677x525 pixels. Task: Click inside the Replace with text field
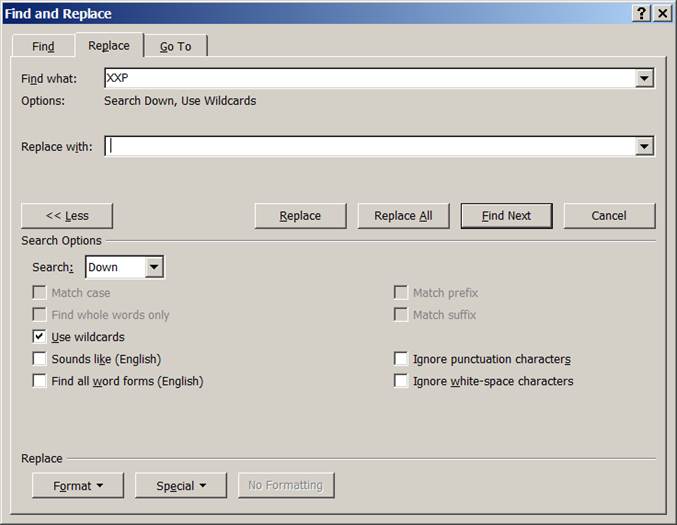tap(368, 146)
